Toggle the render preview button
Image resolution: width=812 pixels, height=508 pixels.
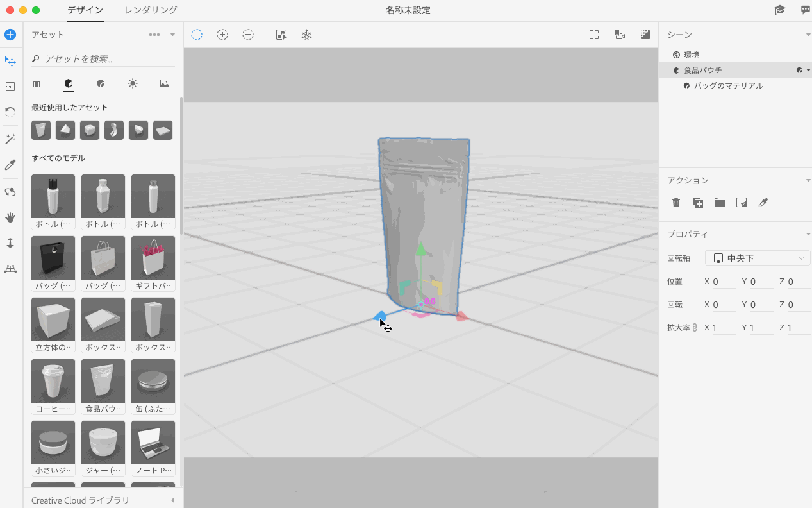pos(645,35)
